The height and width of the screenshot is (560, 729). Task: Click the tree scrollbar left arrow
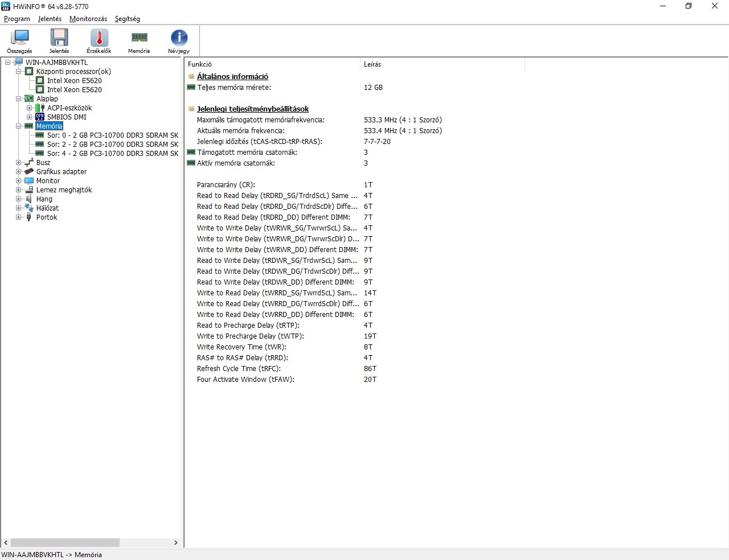click(x=6, y=542)
